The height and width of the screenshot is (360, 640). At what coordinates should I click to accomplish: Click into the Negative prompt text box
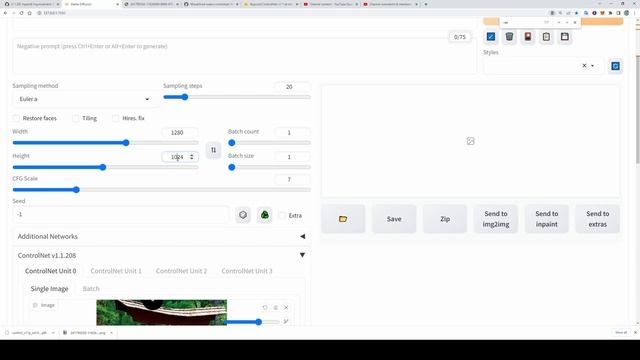click(x=244, y=56)
